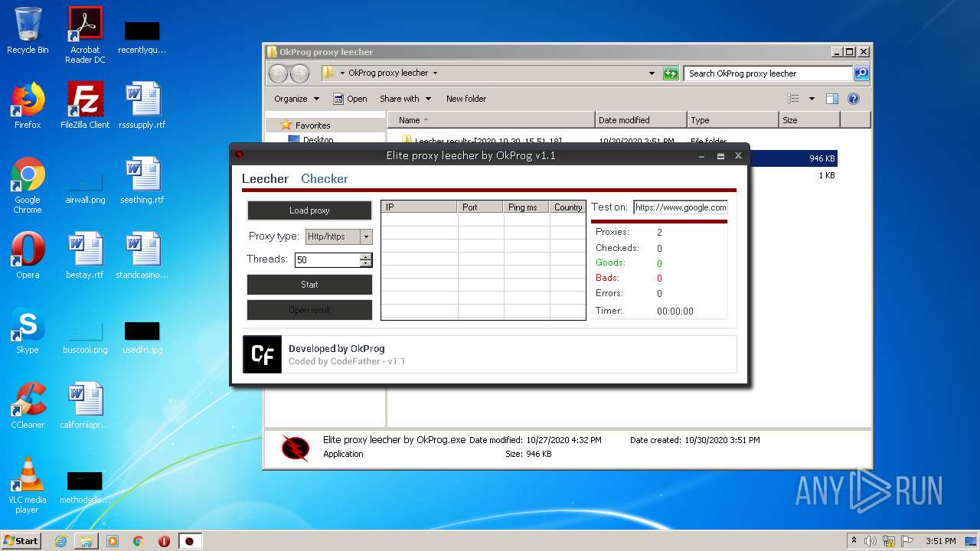Open the Windows Start menu
This screenshot has width=980, height=551.
pyautogui.click(x=21, y=540)
